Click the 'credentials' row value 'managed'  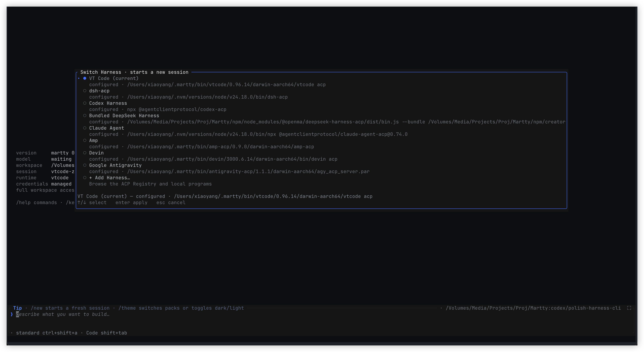61,184
